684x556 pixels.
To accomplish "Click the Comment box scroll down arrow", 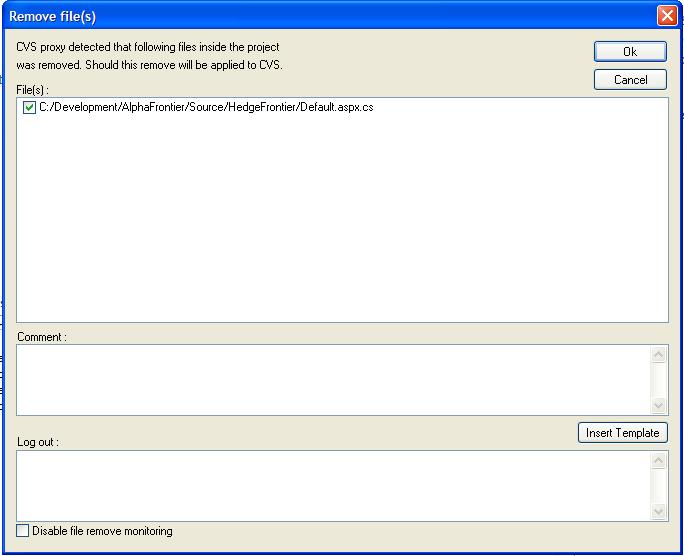I will [x=658, y=405].
